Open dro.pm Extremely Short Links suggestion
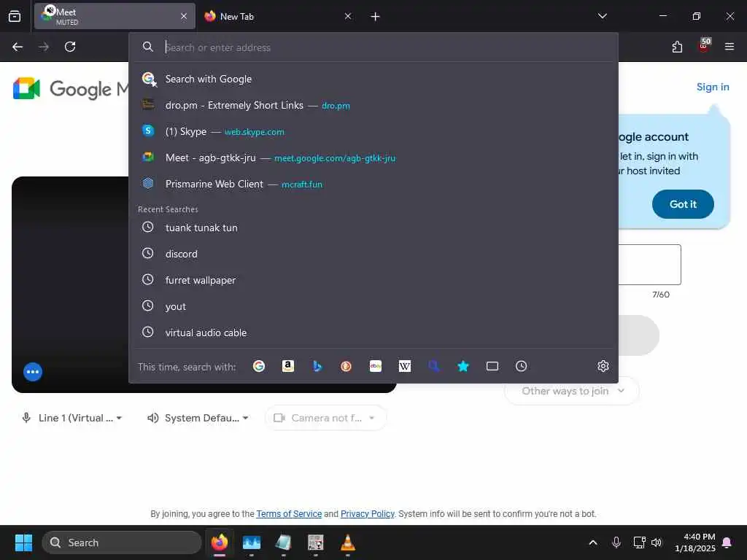This screenshot has height=560, width=747. click(x=373, y=105)
